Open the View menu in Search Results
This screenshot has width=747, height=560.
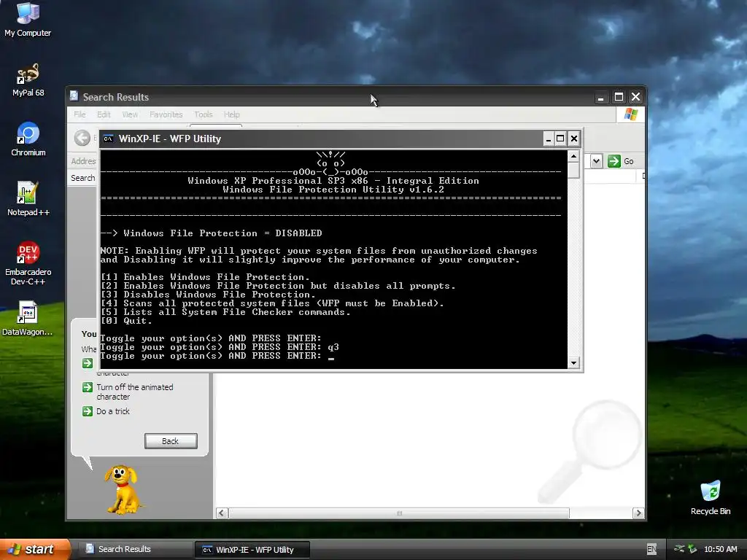tap(130, 114)
